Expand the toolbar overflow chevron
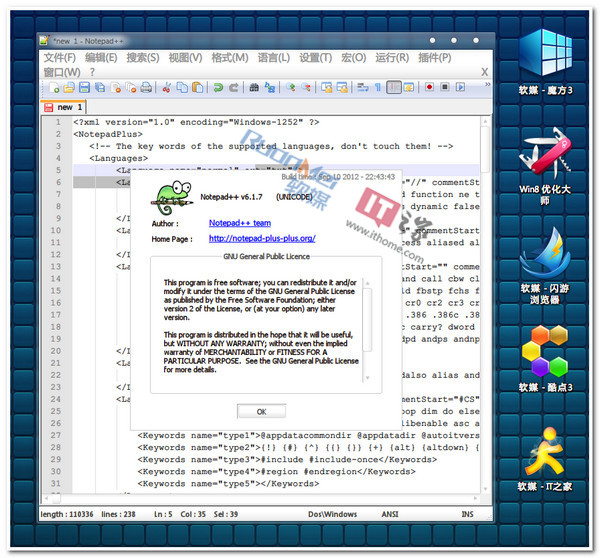Viewport: 600px width, 558px height. pyautogui.click(x=488, y=84)
